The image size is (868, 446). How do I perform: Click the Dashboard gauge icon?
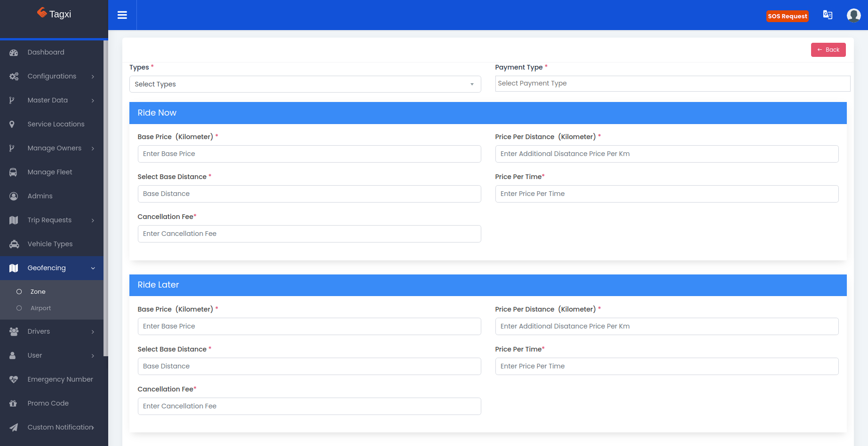14,53
